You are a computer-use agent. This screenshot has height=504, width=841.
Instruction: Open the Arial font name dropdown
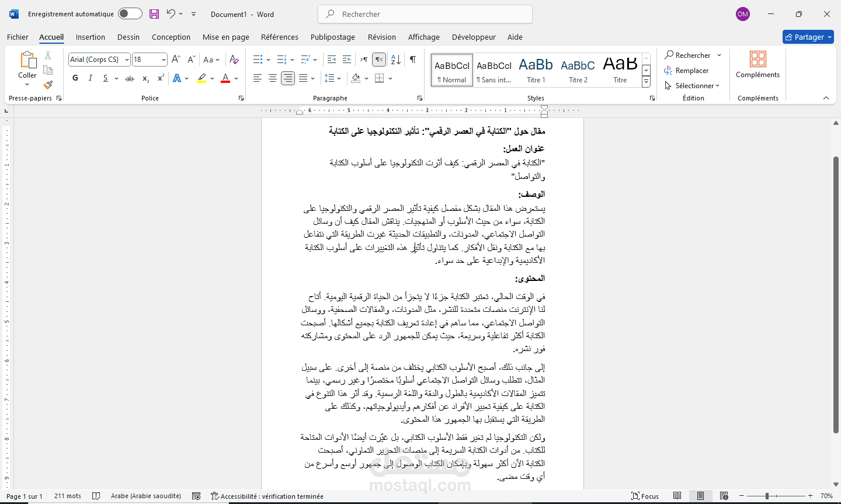127,60
